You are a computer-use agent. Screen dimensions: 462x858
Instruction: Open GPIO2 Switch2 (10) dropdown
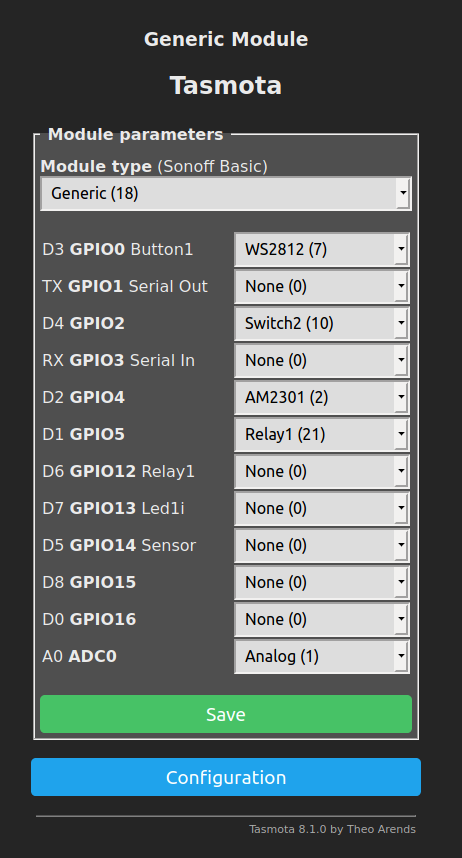pos(322,323)
